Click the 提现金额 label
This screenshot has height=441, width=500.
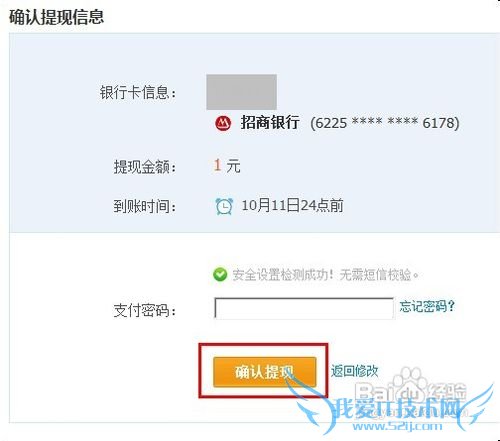145,167
